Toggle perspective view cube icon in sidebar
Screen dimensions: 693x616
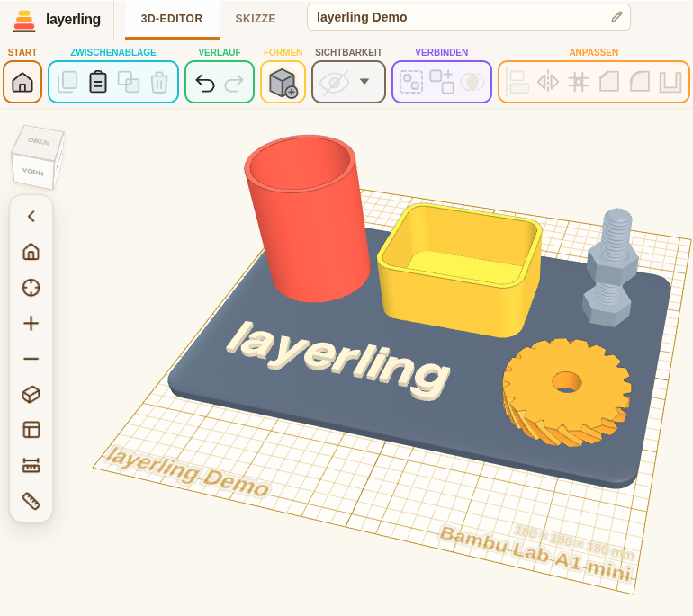tap(31, 394)
